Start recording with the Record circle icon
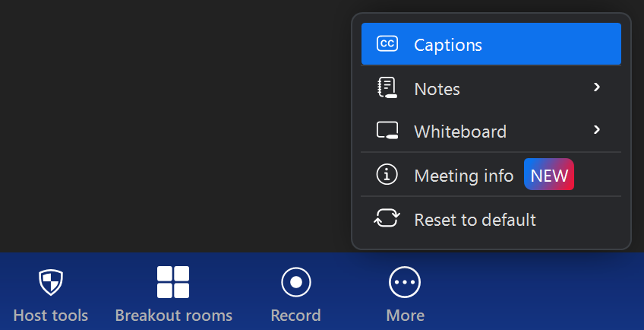Screen dimensions: 644x330 [x=295, y=282]
